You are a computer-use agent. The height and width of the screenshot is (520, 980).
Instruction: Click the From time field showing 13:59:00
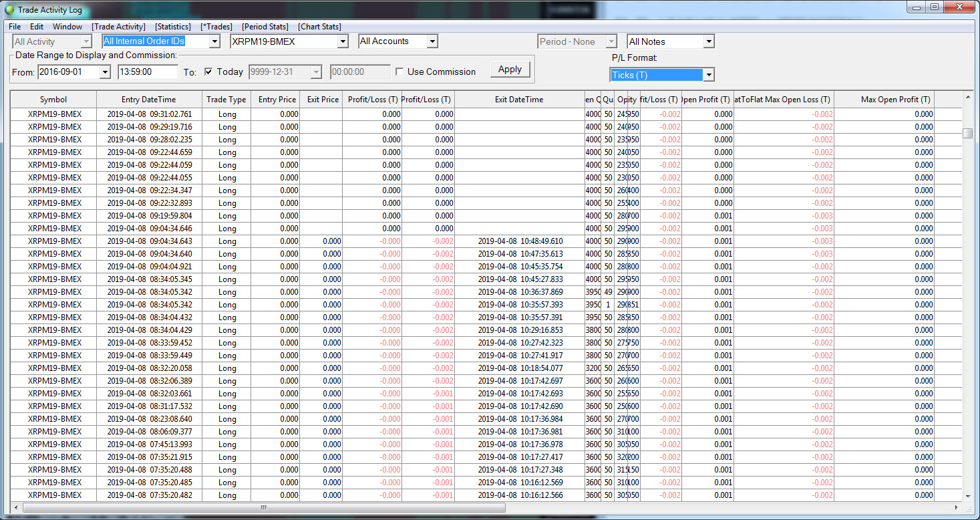(148, 72)
